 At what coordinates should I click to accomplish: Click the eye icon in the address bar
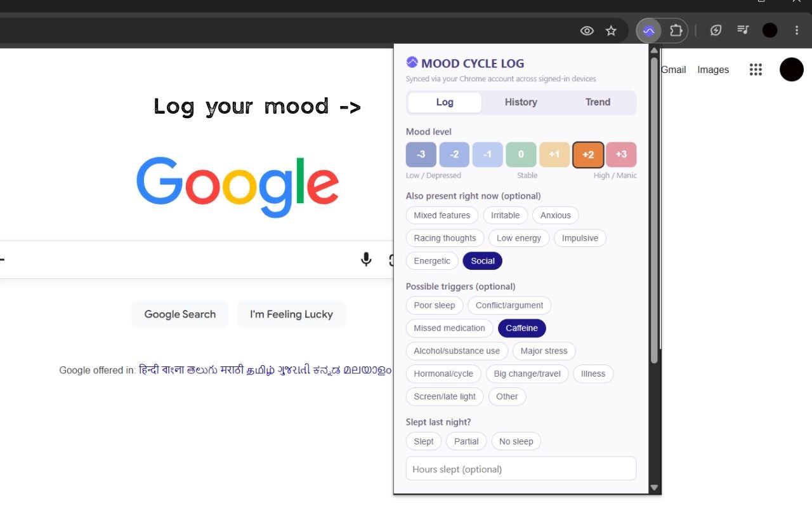tap(587, 30)
